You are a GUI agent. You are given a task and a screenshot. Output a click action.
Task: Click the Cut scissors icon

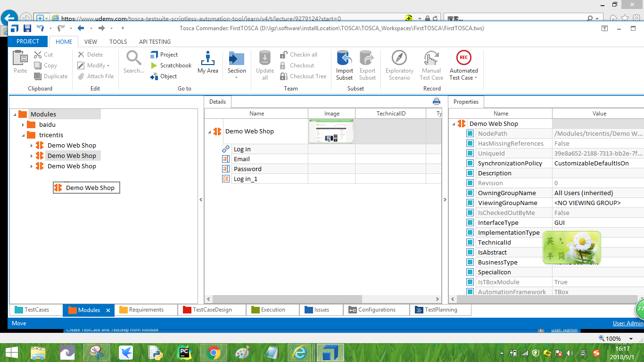(x=38, y=55)
